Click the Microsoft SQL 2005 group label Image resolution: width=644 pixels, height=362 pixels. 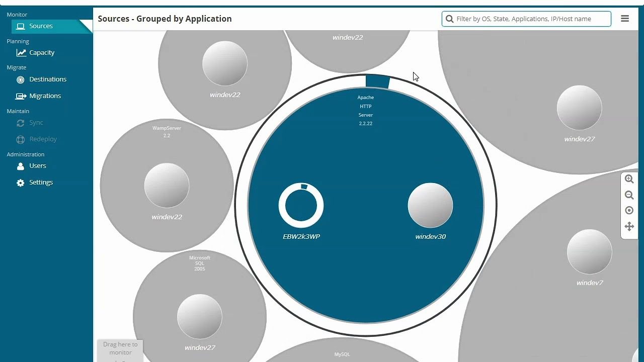click(200, 263)
